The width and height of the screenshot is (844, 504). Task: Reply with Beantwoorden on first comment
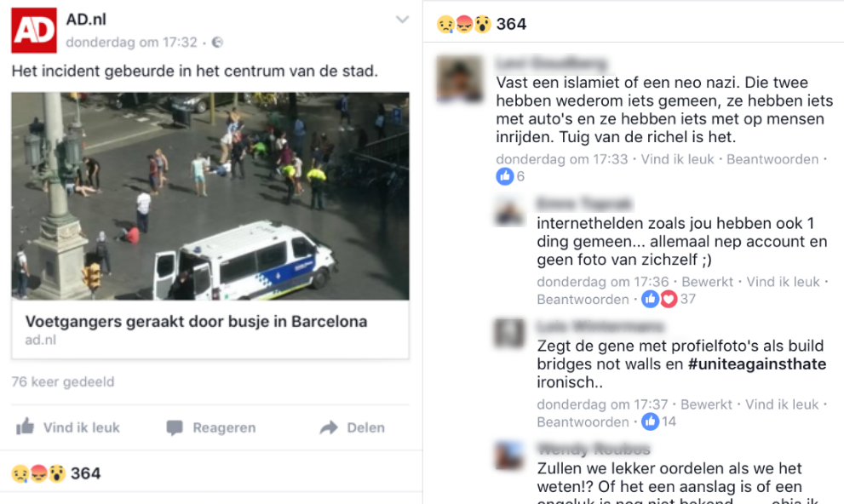(x=772, y=159)
